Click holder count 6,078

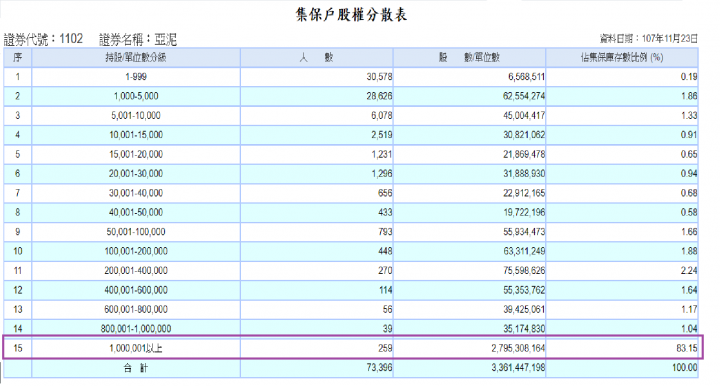click(x=382, y=116)
